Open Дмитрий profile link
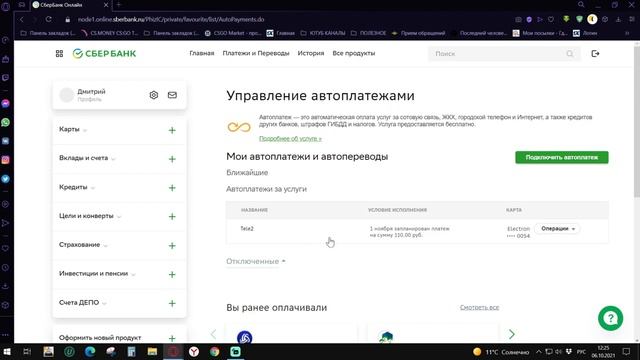The height and width of the screenshot is (360, 640). 91,92
